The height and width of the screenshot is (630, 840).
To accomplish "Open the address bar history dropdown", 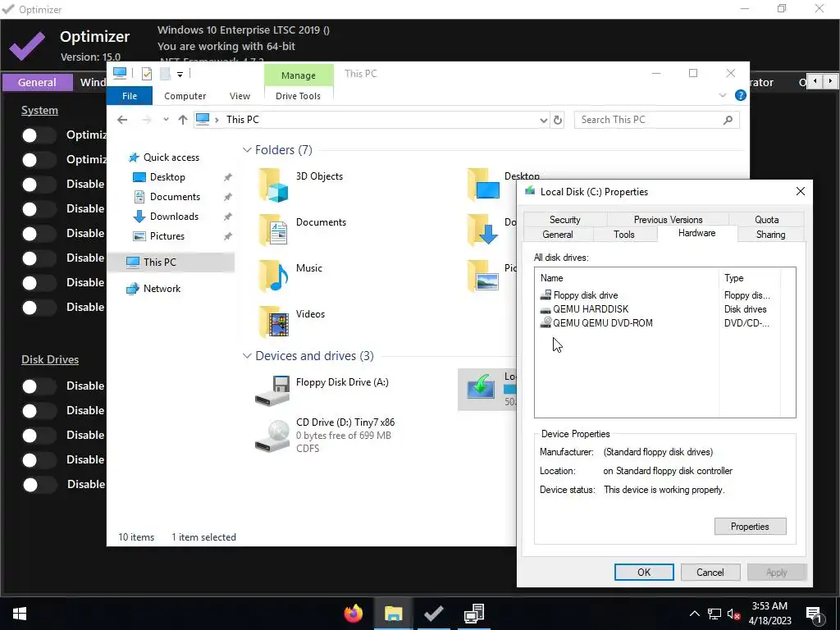I will coord(544,120).
